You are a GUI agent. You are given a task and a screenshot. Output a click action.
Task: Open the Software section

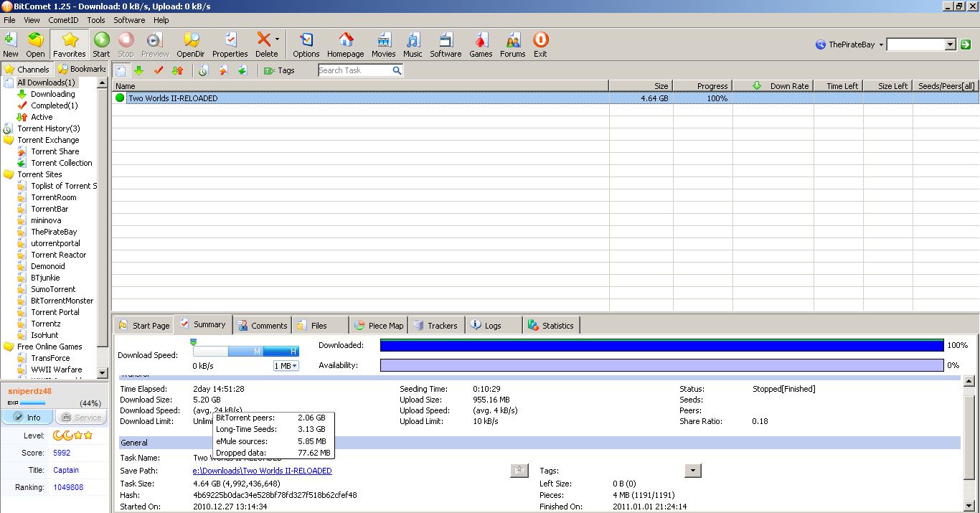[446, 44]
